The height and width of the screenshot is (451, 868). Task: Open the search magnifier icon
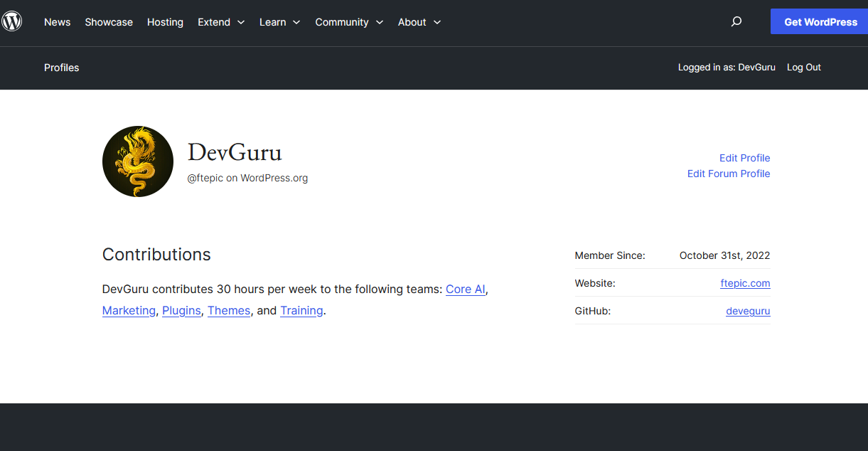(736, 22)
